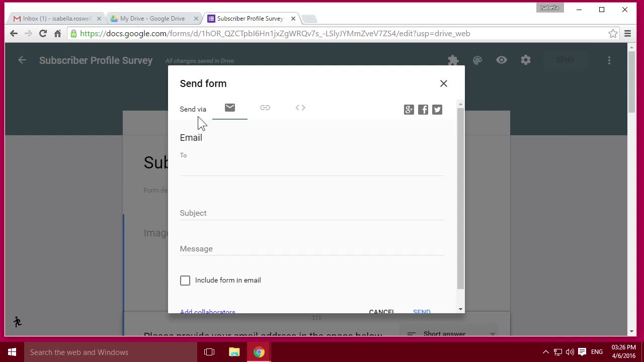644x362 pixels.
Task: Click the blue Send button
Action: click(x=422, y=311)
